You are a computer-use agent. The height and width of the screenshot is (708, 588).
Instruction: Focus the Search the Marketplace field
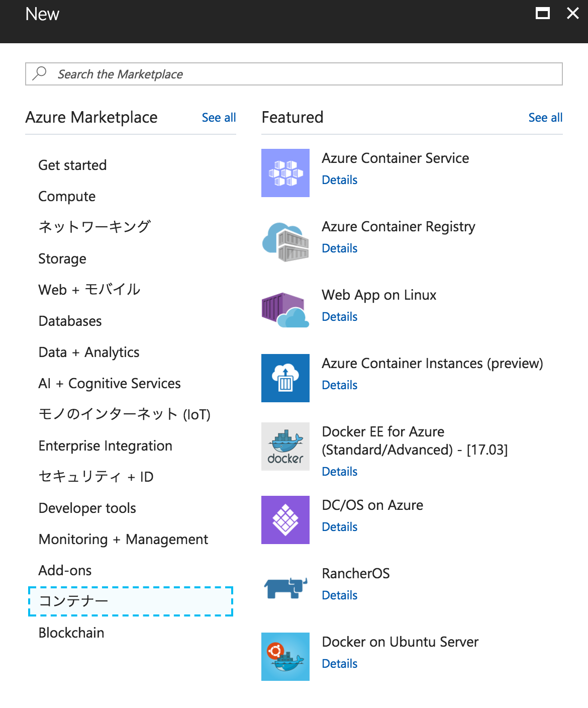294,74
